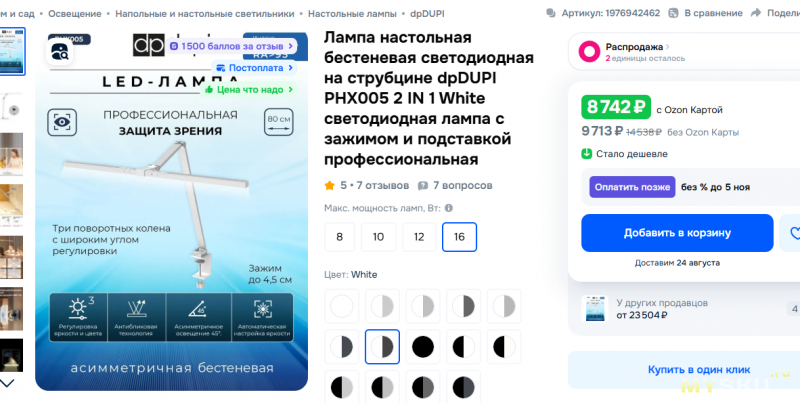Open visual search icon on product image
The image size is (800, 403).
(59, 52)
